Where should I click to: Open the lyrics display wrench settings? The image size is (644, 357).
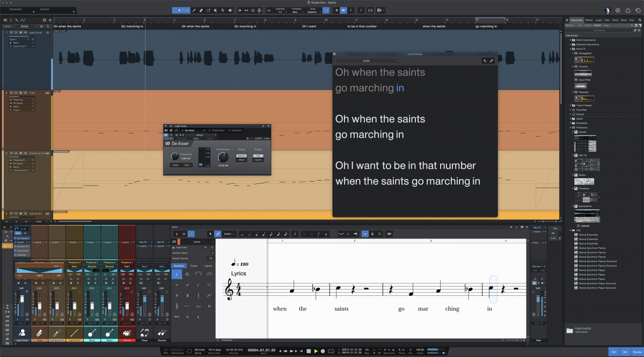485,61
